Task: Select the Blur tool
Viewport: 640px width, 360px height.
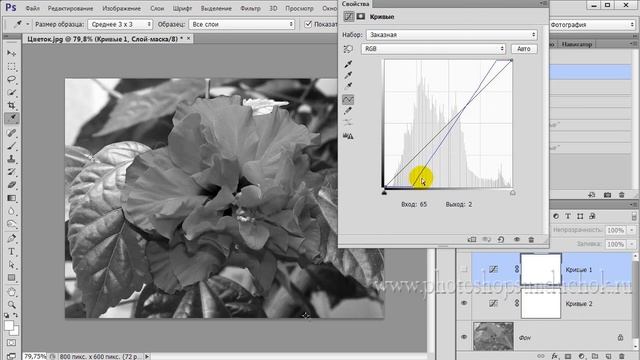Action: (11, 211)
